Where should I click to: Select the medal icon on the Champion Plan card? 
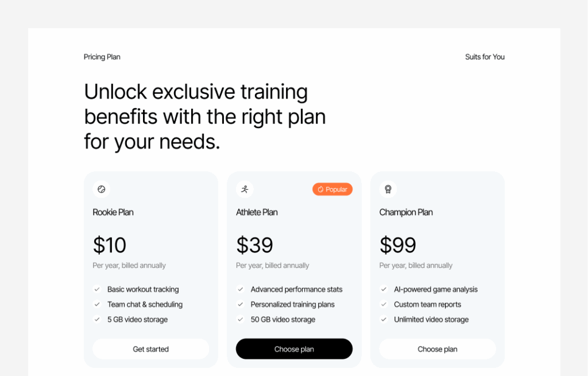[388, 189]
